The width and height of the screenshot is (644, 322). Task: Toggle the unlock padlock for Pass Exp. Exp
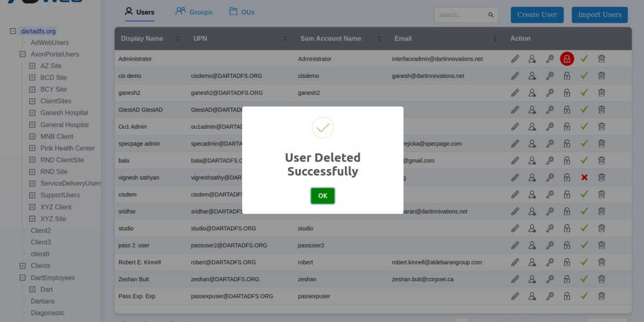[567, 296]
